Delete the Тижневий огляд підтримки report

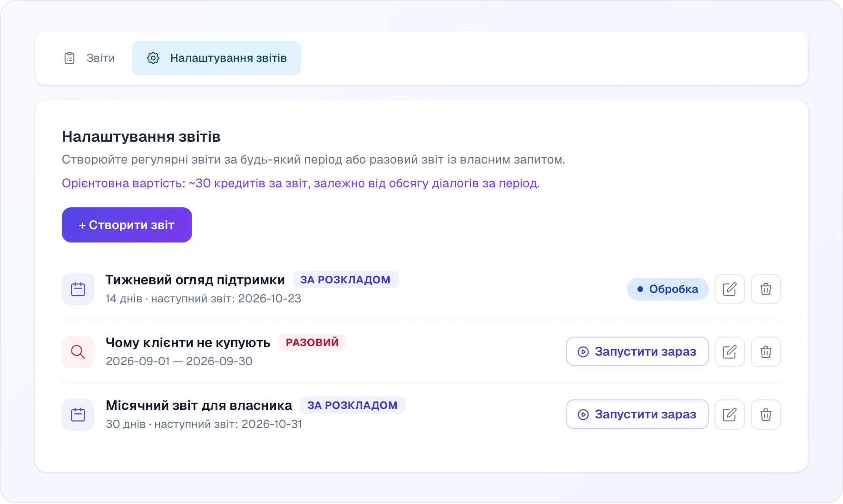point(766,289)
